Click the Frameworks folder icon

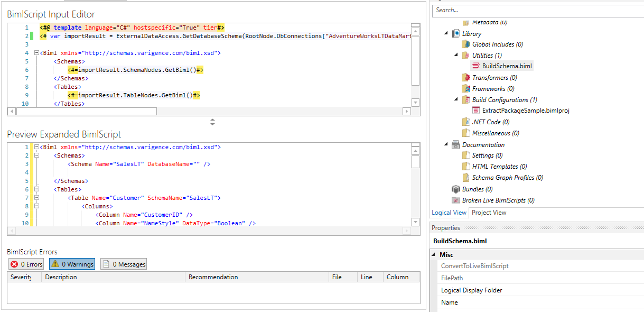click(466, 89)
